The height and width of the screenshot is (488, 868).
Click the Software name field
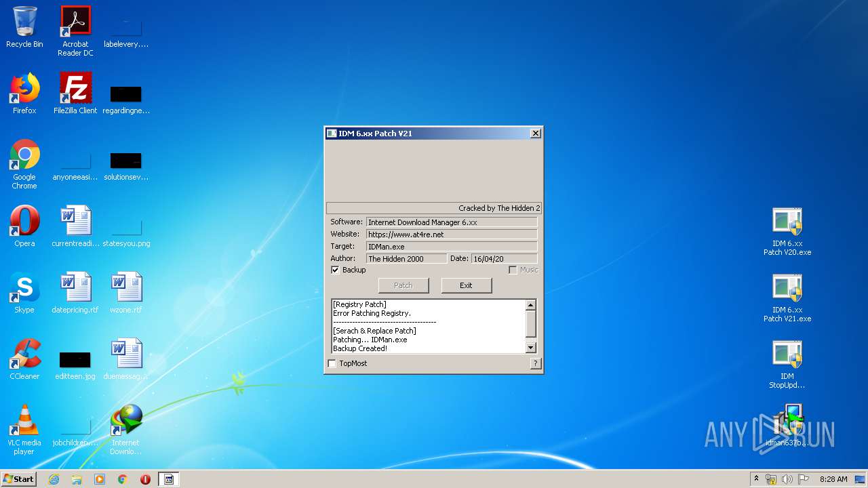click(x=452, y=222)
